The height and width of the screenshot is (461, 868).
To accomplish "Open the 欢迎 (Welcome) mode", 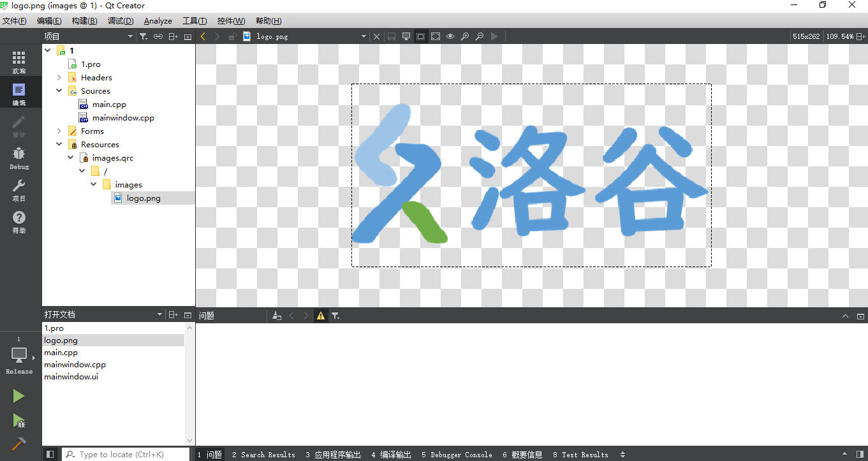I will coord(19,62).
